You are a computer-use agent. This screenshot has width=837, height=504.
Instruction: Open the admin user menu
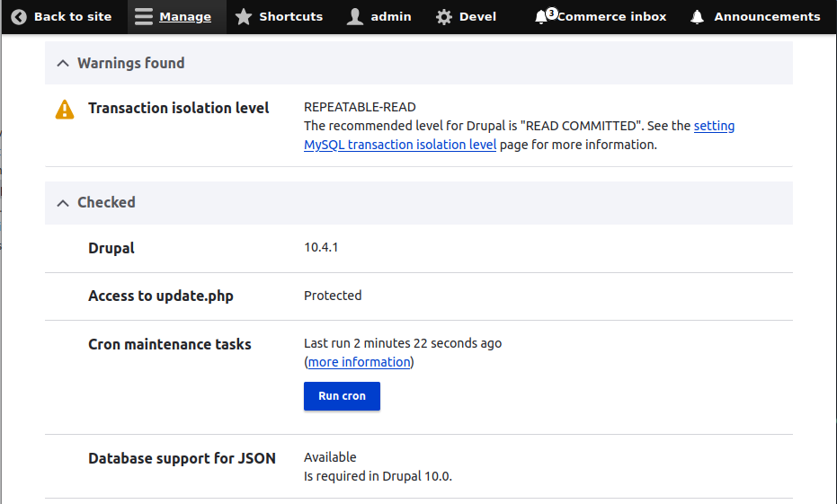[379, 17]
